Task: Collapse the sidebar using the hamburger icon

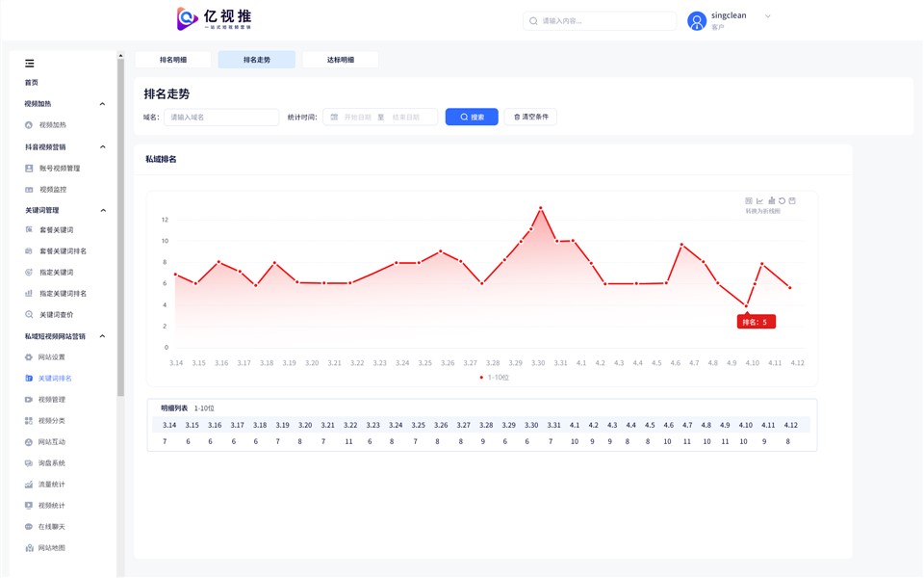Action: (30, 64)
